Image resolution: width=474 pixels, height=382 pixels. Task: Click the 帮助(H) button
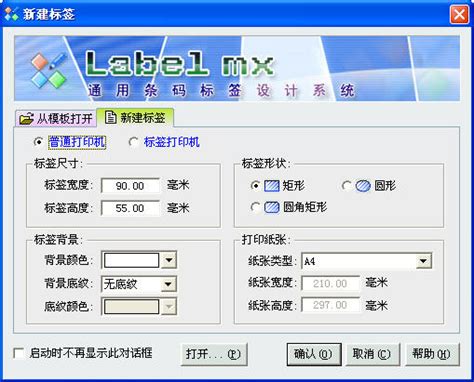coord(432,354)
